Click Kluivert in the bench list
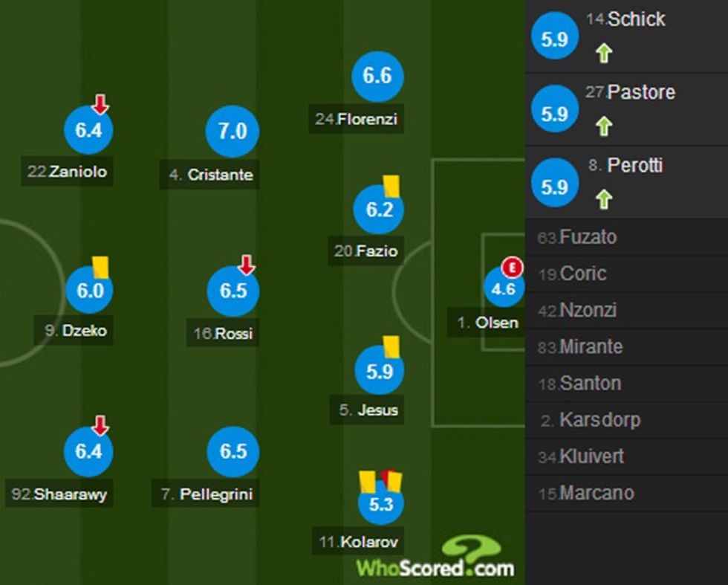The image size is (728, 585). (x=581, y=456)
